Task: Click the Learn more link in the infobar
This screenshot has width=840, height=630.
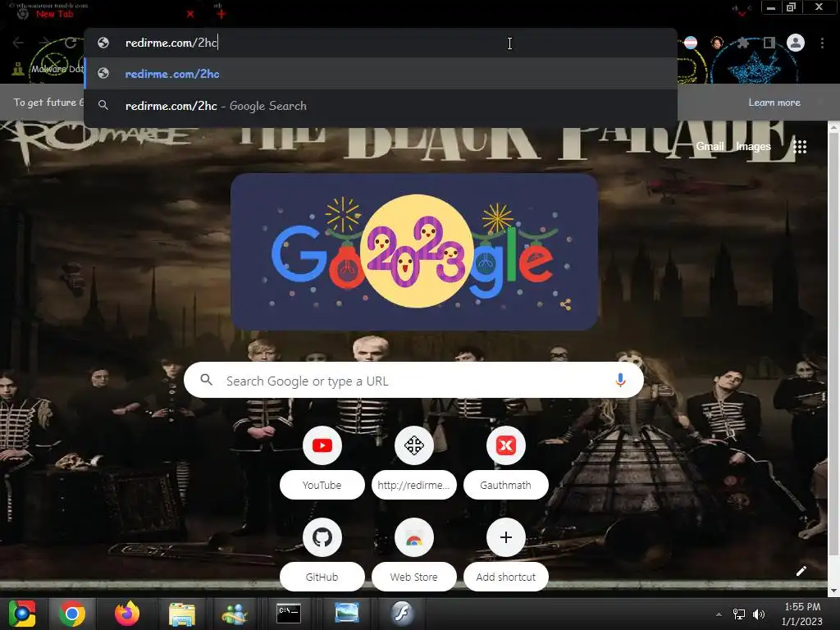Action: (774, 103)
